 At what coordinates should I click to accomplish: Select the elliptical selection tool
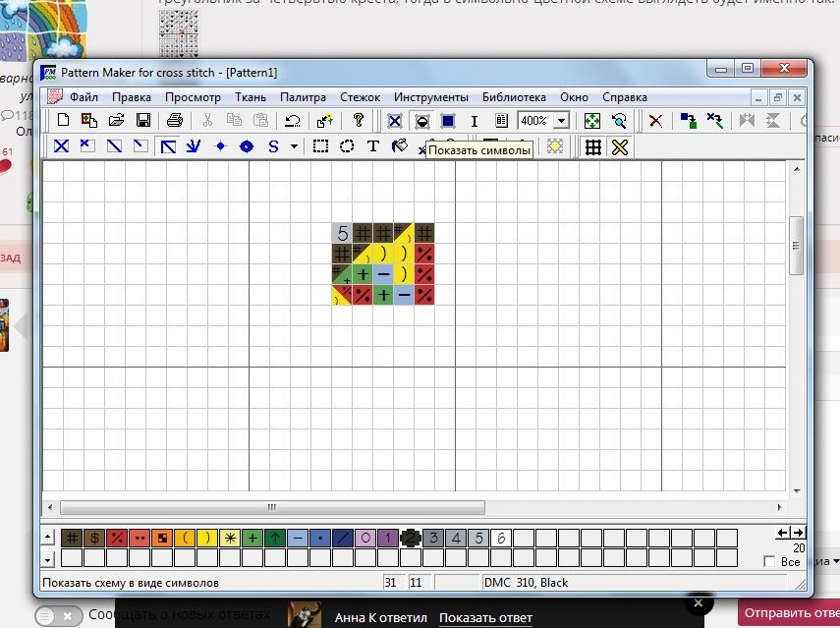[347, 146]
